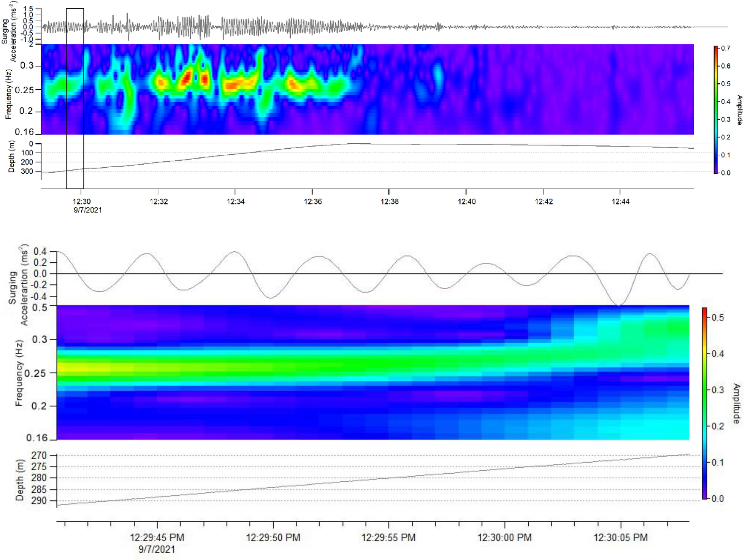Viewport: 745px width, 560px height.
Task: Click the upper Depth (m) axis title
Action: click(x=11, y=157)
